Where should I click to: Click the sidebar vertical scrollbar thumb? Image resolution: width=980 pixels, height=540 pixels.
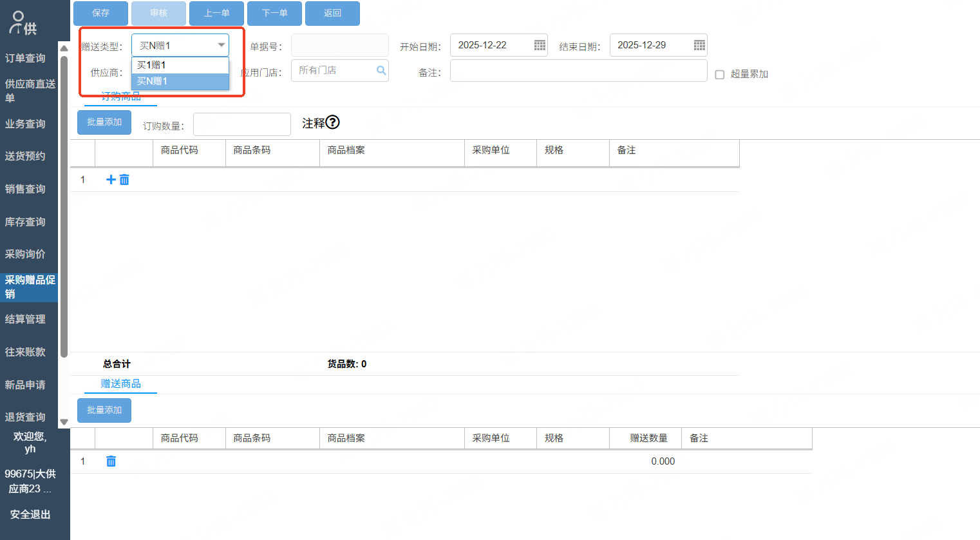(64, 206)
